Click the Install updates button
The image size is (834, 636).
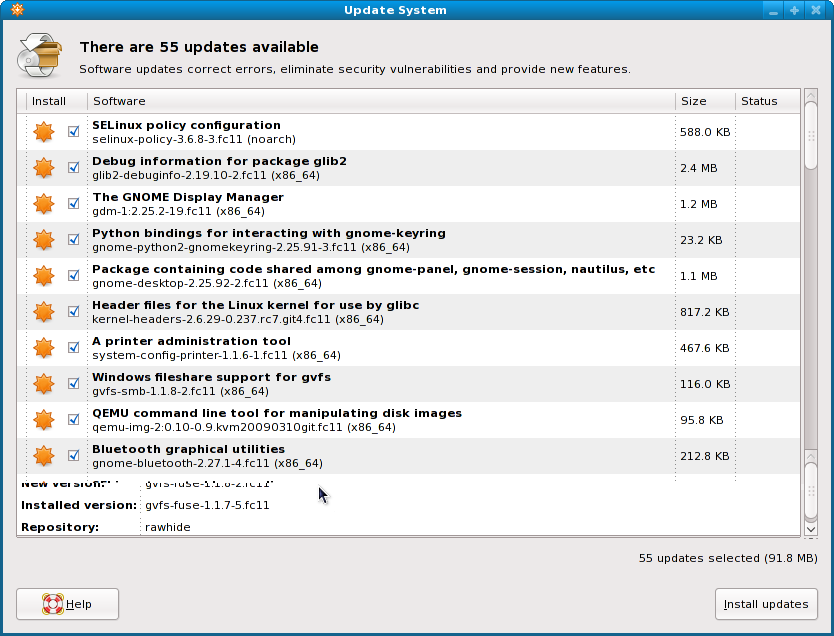[766, 604]
